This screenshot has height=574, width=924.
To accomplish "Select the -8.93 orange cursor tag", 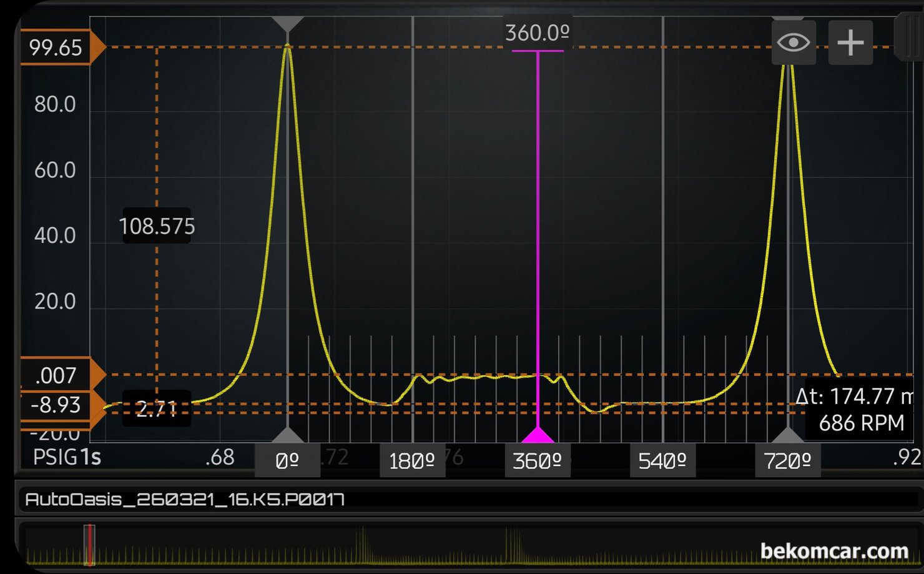I will coord(57,405).
